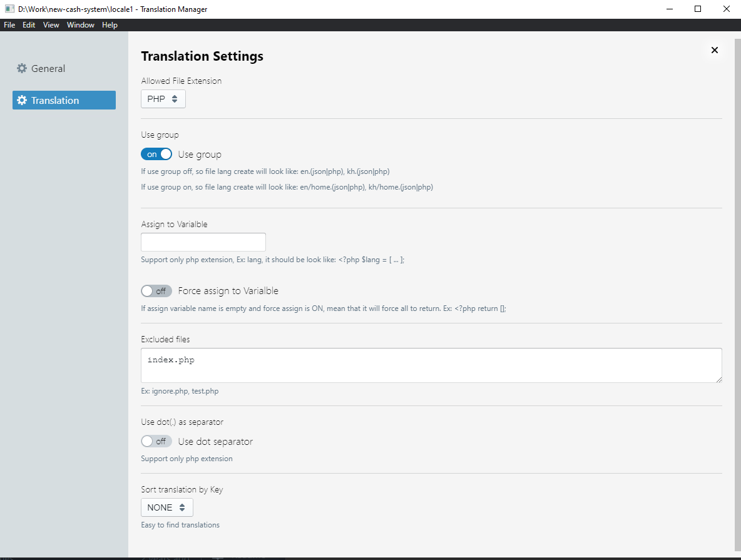Select the Translation settings section
The image size is (741, 560).
tap(64, 100)
